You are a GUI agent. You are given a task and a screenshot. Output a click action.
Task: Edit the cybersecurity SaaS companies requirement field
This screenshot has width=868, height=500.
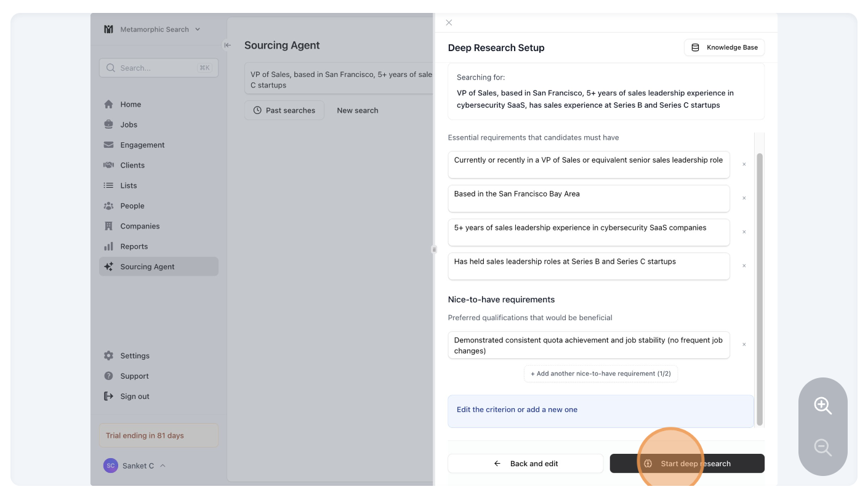point(589,232)
